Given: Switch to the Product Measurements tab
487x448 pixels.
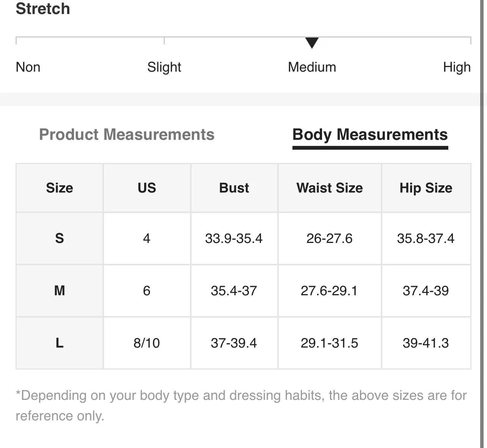Looking at the screenshot, I should [127, 135].
